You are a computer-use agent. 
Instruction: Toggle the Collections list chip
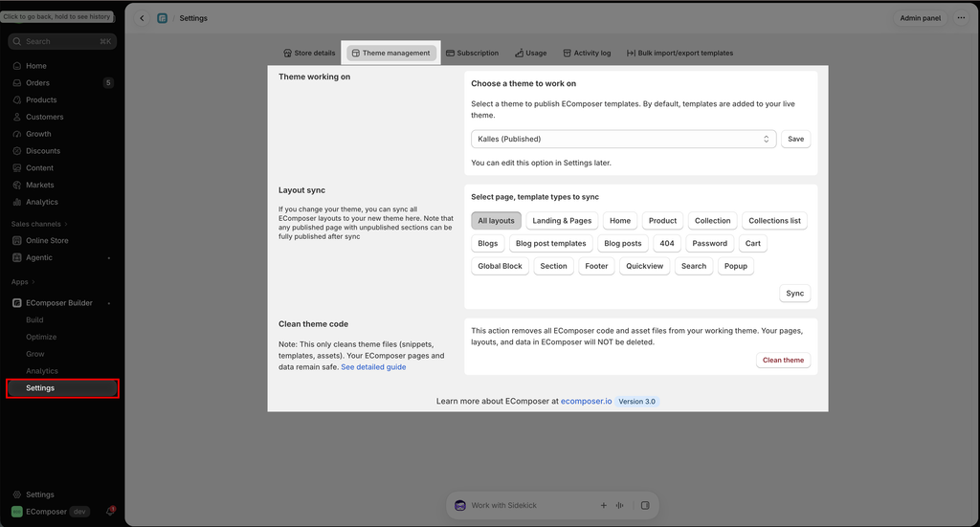click(774, 220)
